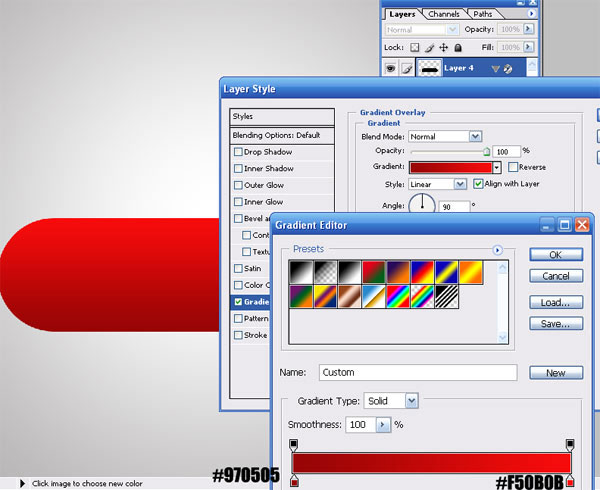The width and height of the screenshot is (600, 490).
Task: Open the Presets flyout menu arrow
Action: coord(497,250)
